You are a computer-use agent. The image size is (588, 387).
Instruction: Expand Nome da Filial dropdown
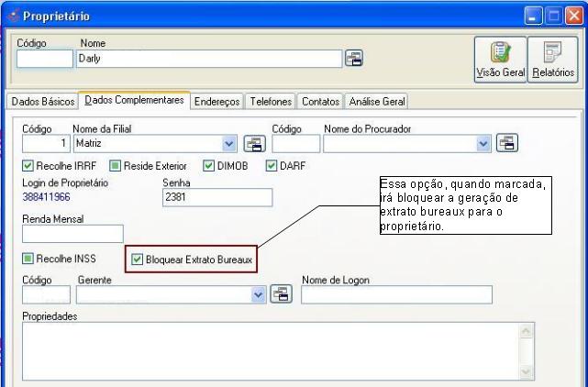point(229,143)
